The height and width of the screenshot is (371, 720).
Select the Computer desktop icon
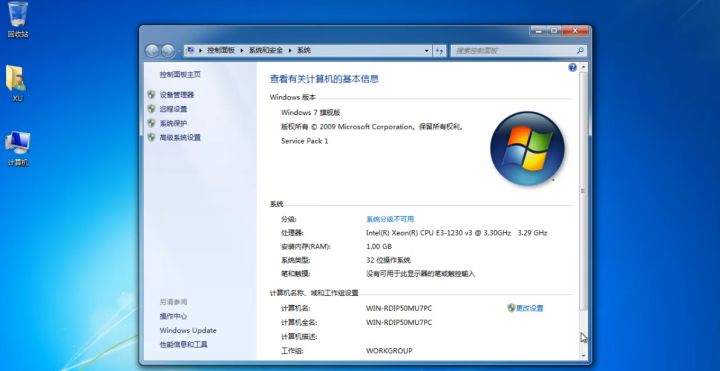[18, 149]
